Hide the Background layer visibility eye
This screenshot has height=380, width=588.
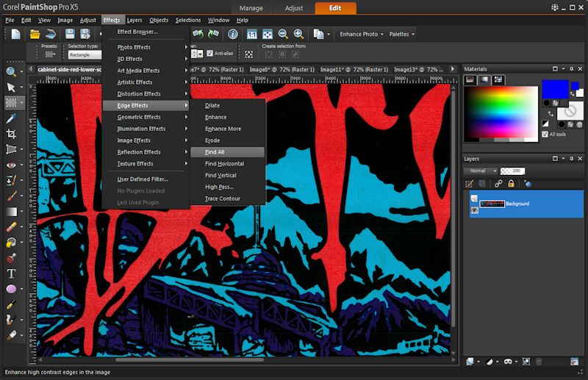point(474,209)
